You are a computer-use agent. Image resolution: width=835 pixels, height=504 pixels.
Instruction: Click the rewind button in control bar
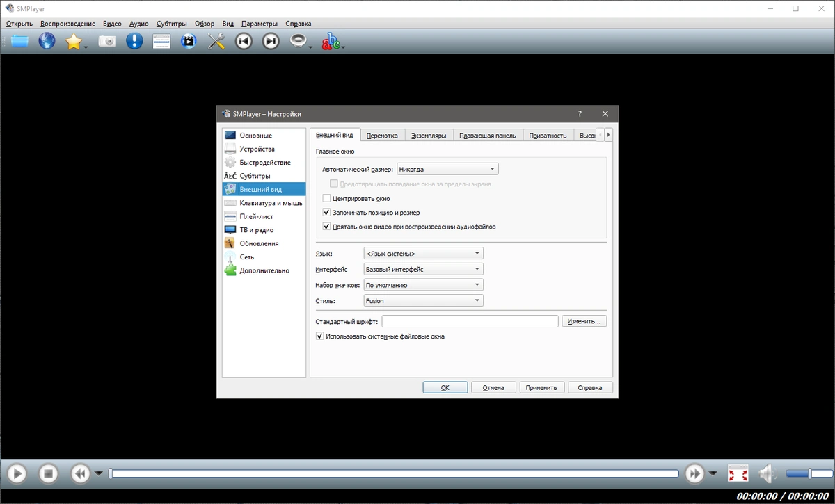81,474
